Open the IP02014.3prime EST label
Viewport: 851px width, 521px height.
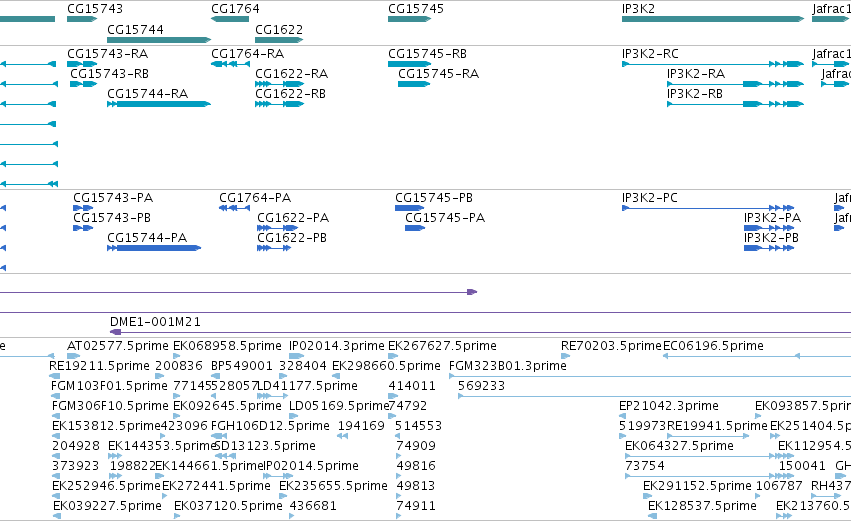336,346
